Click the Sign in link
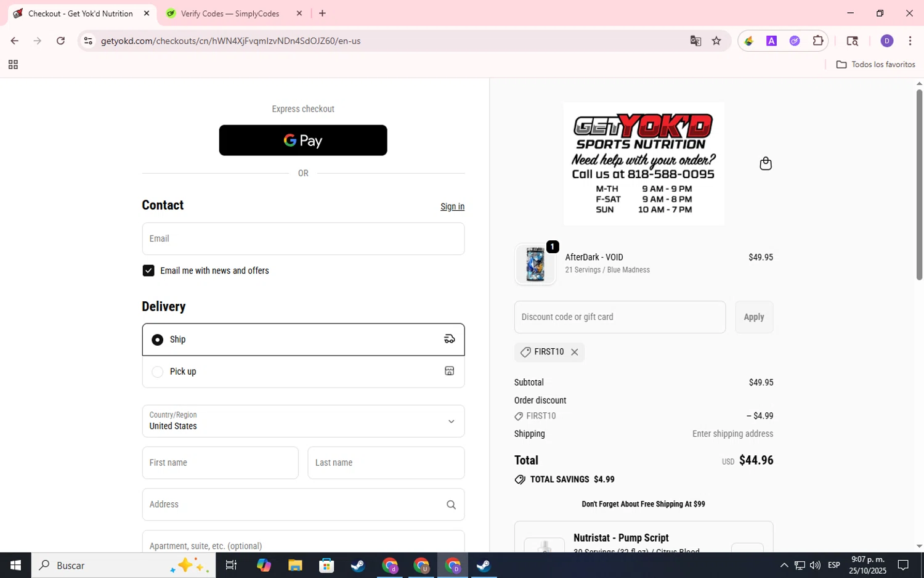This screenshot has height=578, width=924. tap(452, 206)
